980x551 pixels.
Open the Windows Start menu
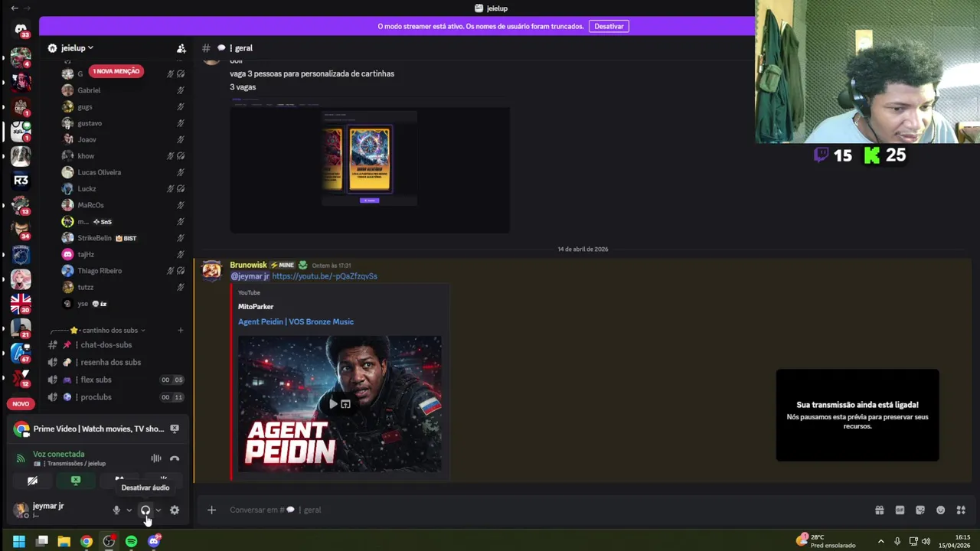(x=19, y=541)
